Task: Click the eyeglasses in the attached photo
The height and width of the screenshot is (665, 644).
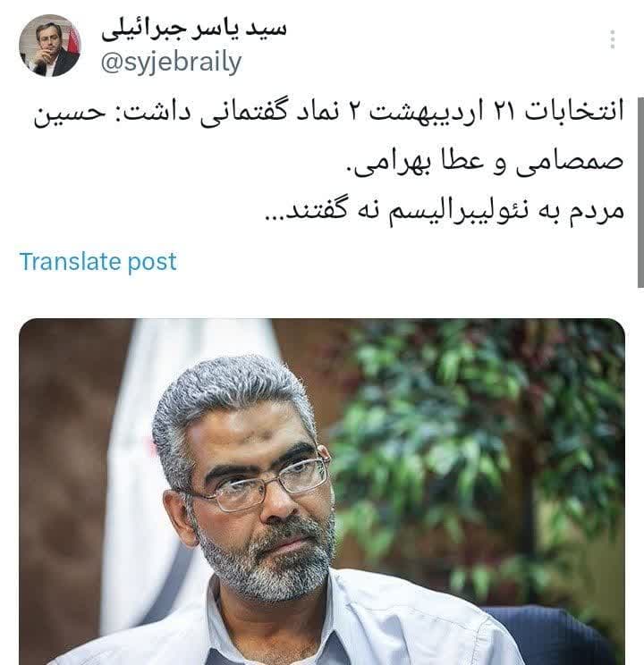Action: pos(255,482)
